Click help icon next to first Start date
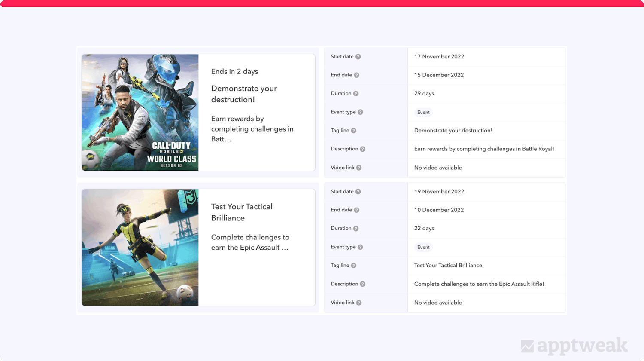Viewport: 644px width, 361px height. pyautogui.click(x=358, y=57)
